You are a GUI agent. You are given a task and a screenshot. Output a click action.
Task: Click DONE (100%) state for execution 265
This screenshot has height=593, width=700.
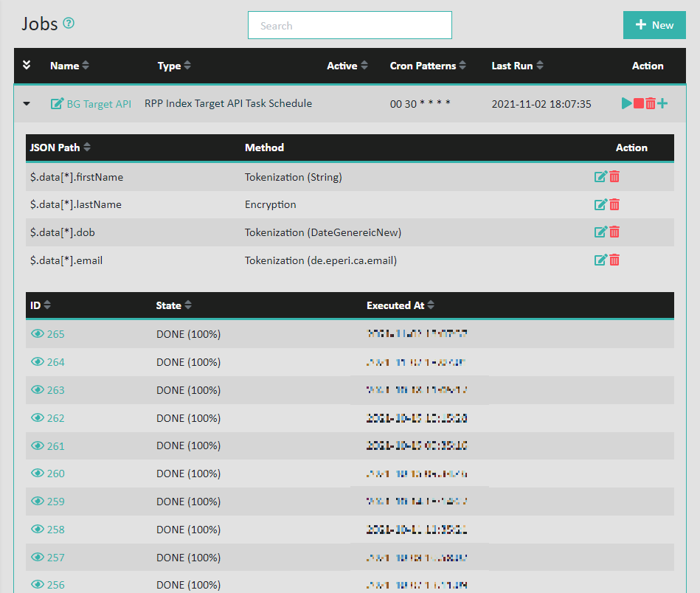coord(188,334)
